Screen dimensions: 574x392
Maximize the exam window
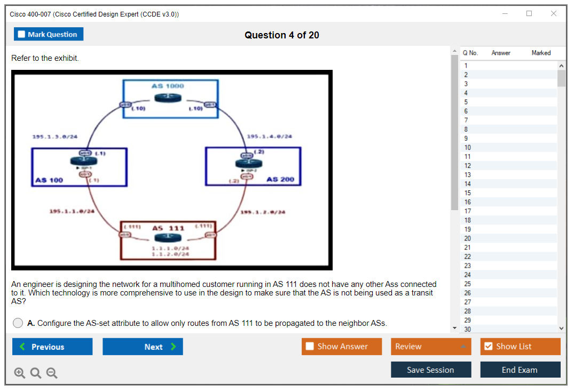529,14
